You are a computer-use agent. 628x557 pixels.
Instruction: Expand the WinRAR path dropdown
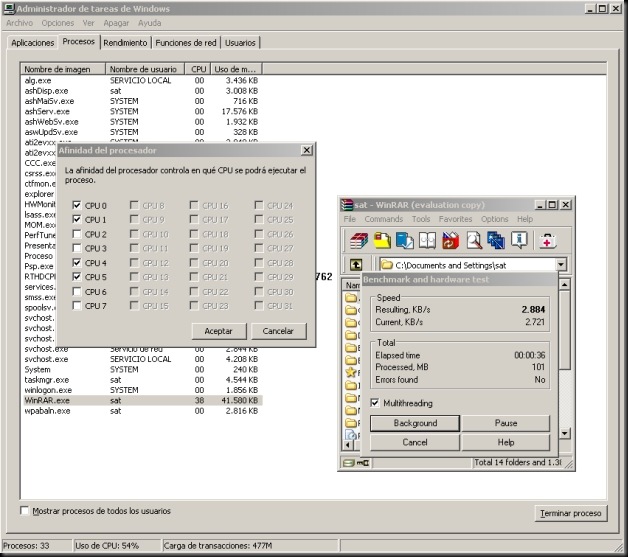[561, 265]
